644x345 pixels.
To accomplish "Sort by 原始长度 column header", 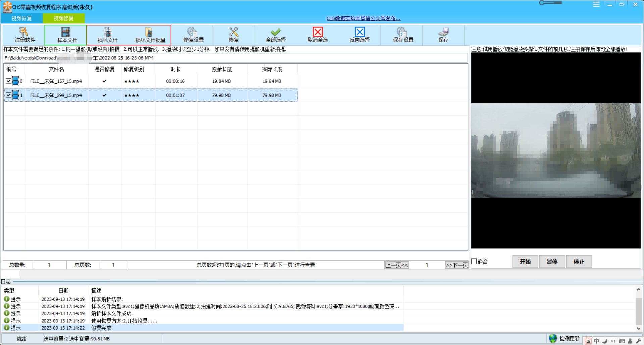I will click(x=222, y=69).
